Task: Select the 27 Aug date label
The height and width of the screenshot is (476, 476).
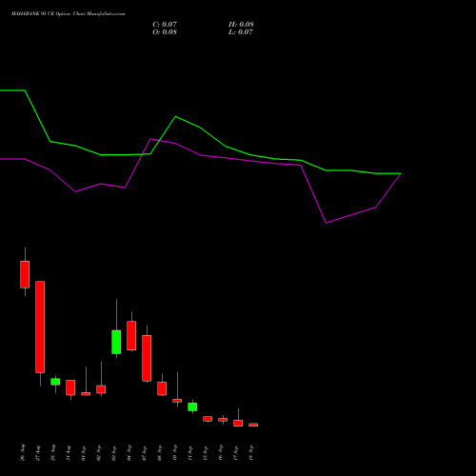Action: (x=38, y=452)
